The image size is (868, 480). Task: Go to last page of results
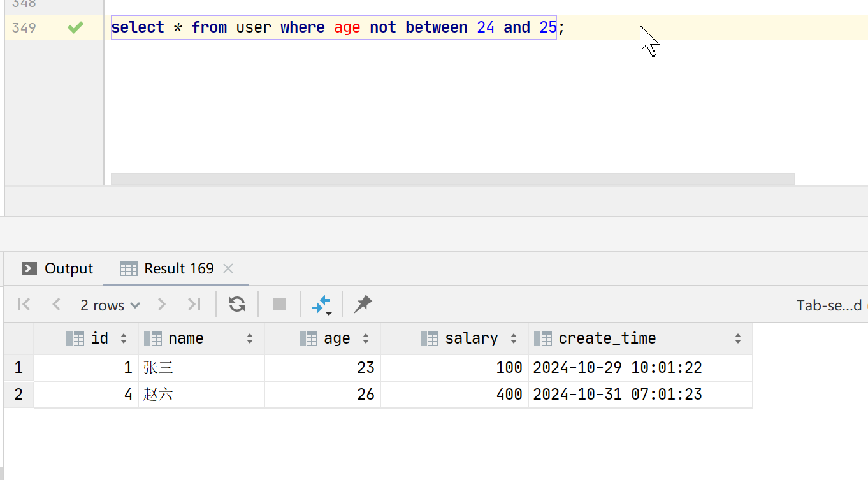pyautogui.click(x=194, y=305)
